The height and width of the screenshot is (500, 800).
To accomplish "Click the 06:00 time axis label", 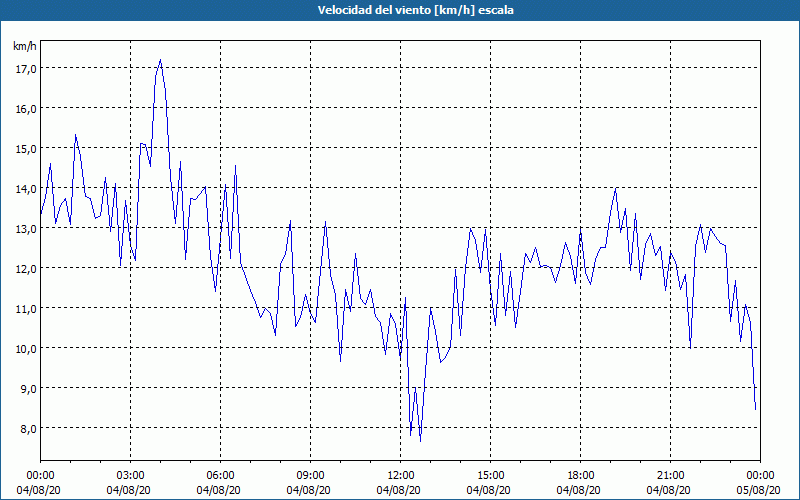I will pos(220,476).
